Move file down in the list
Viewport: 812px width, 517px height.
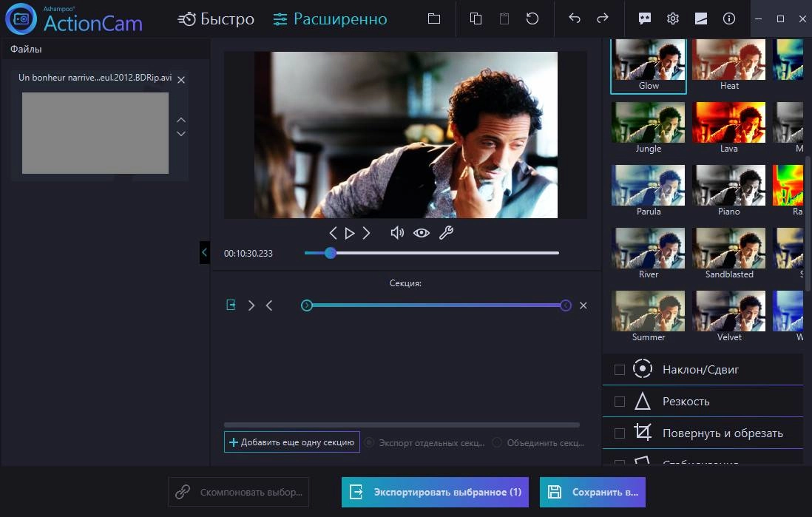181,134
